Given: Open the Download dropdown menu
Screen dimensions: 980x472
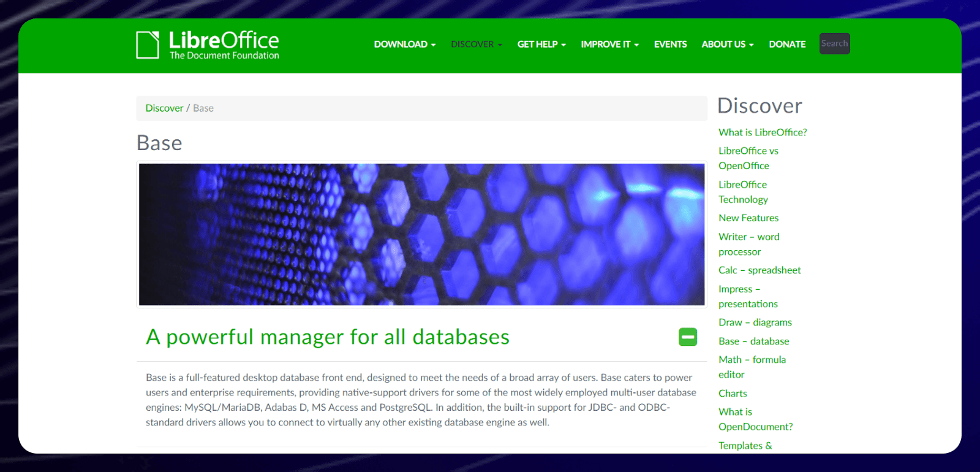Looking at the screenshot, I should 405,44.
